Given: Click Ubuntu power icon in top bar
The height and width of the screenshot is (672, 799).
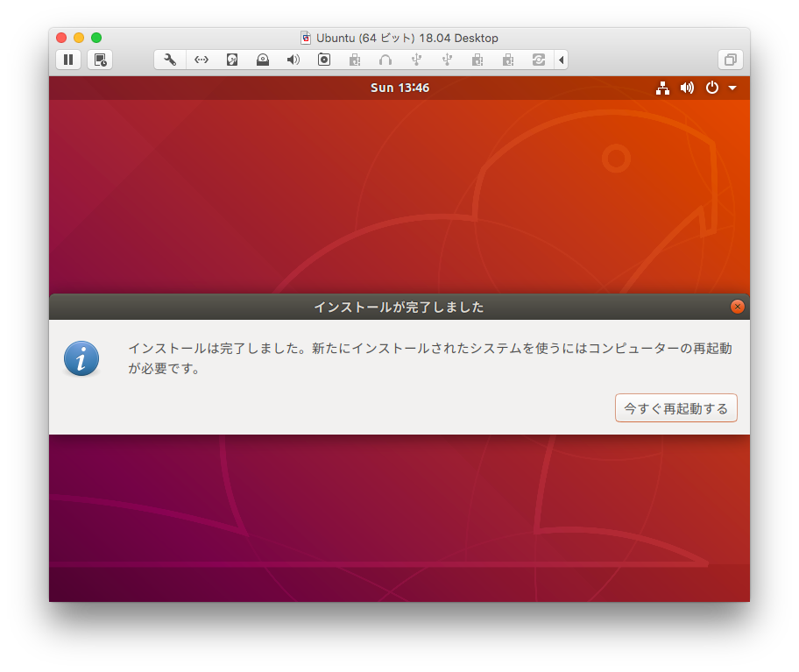Looking at the screenshot, I should pyautogui.click(x=712, y=88).
